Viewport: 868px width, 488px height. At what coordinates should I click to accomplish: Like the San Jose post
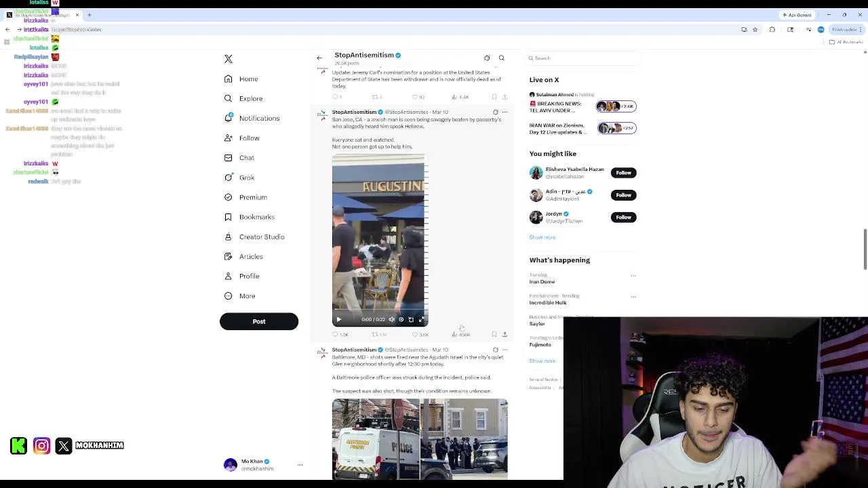pyautogui.click(x=420, y=335)
